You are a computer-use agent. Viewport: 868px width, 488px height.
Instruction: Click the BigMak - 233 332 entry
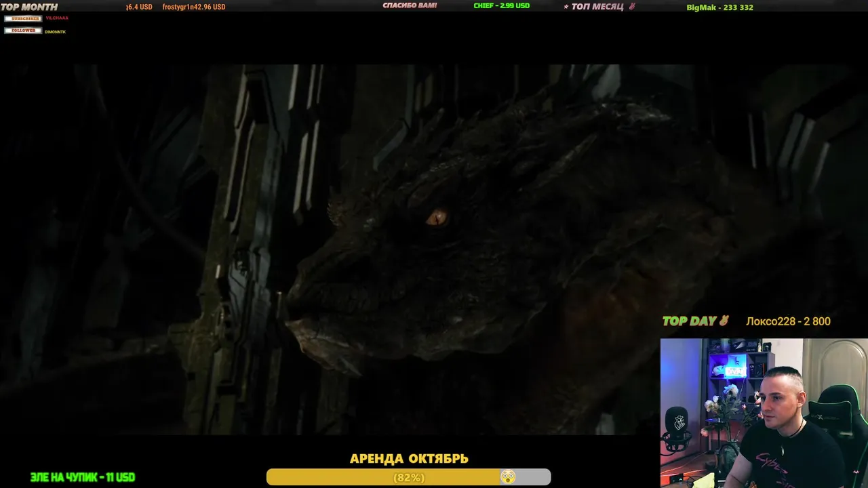tap(719, 7)
